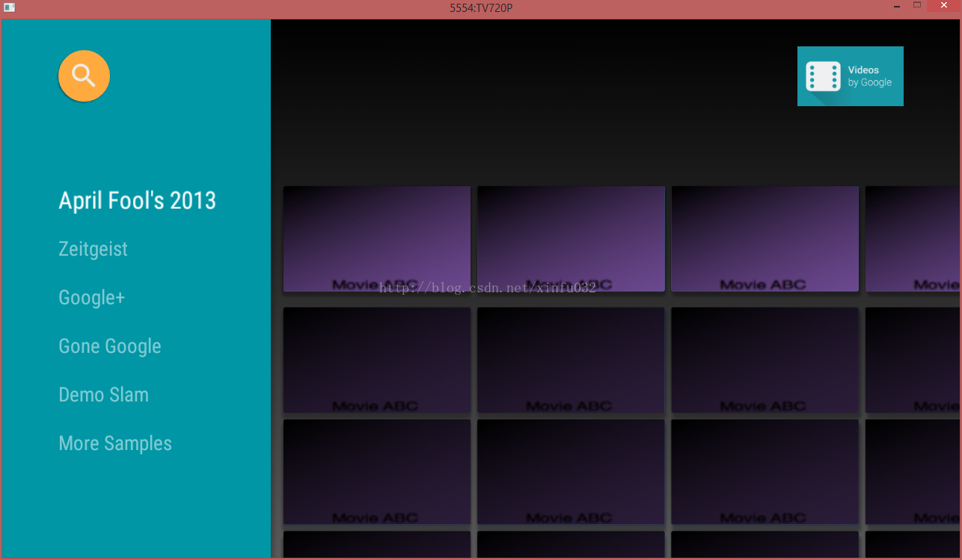Open the first Movie ABC card in third row
Image resolution: width=962 pixels, height=560 pixels.
[377, 472]
